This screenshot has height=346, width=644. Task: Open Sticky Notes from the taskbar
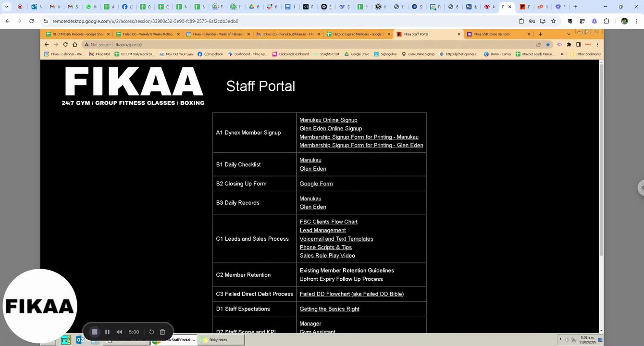point(221,340)
